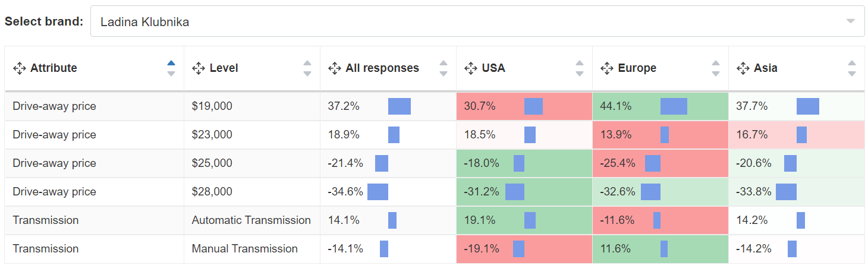Toggle sort arrows on Attribute column
The width and height of the screenshot is (868, 278).
(171, 68)
